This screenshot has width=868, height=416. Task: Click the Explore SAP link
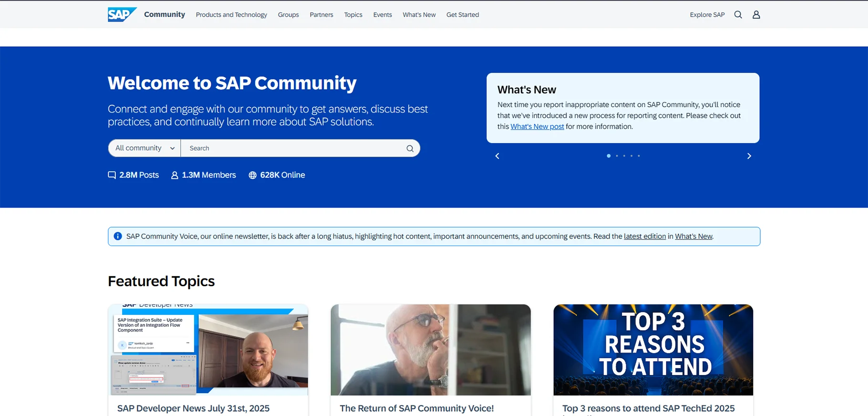(x=707, y=15)
